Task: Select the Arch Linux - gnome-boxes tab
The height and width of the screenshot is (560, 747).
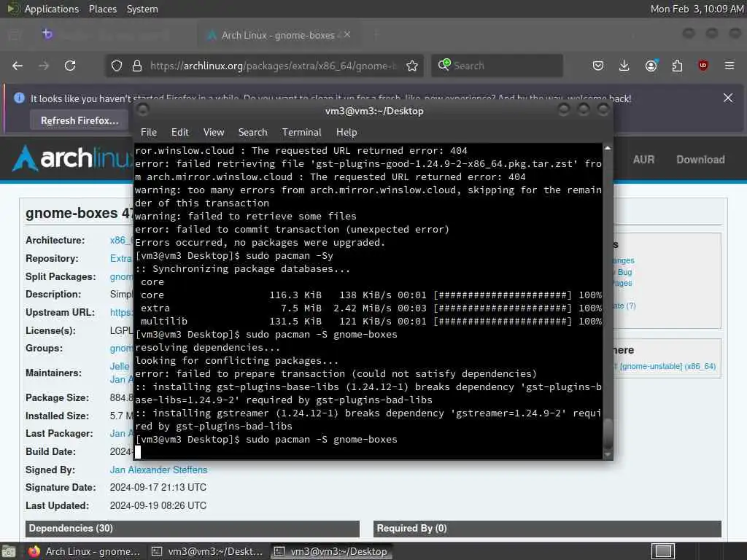Action: point(278,35)
